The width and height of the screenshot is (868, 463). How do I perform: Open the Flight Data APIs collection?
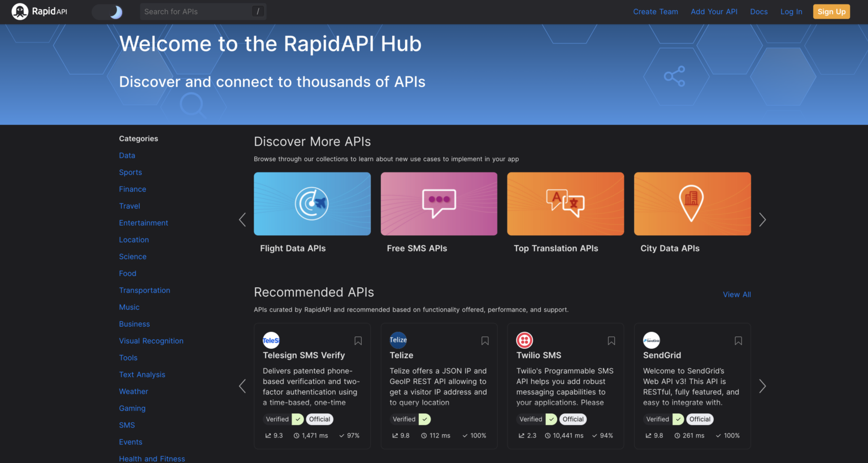point(312,204)
